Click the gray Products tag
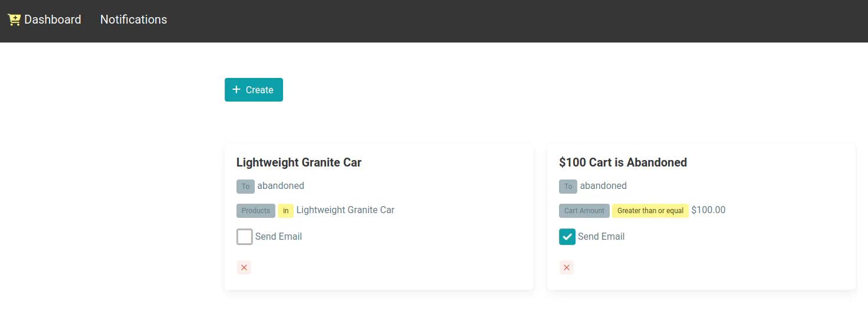Screen dimensions: 868x310 click(256, 211)
